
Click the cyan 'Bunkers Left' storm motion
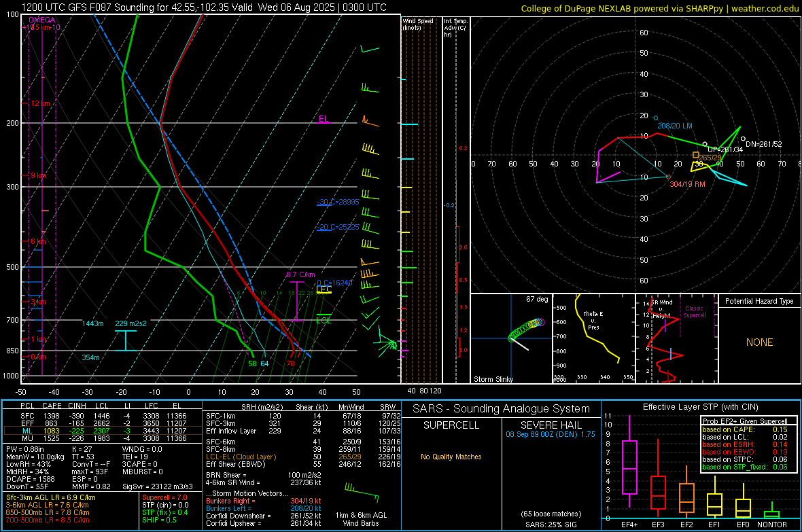coord(264,508)
